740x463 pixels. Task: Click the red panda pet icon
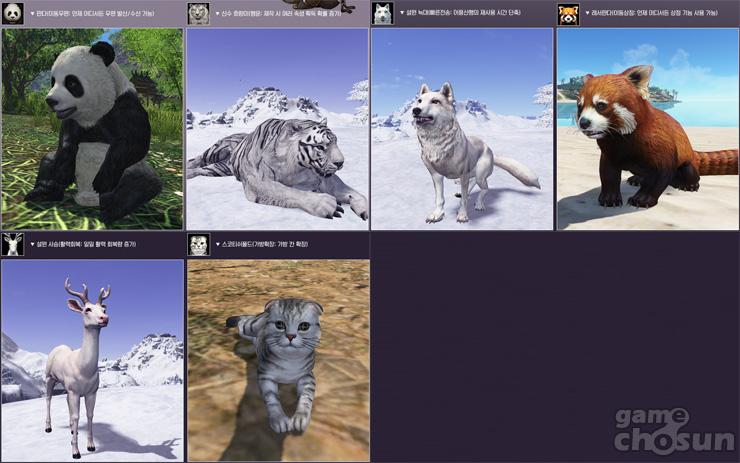[x=568, y=14]
